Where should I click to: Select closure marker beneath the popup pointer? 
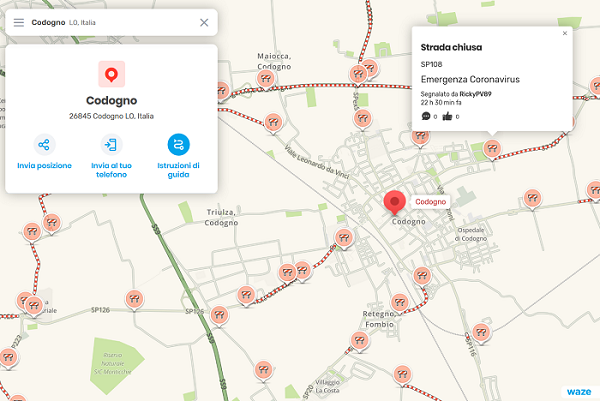[491, 148]
